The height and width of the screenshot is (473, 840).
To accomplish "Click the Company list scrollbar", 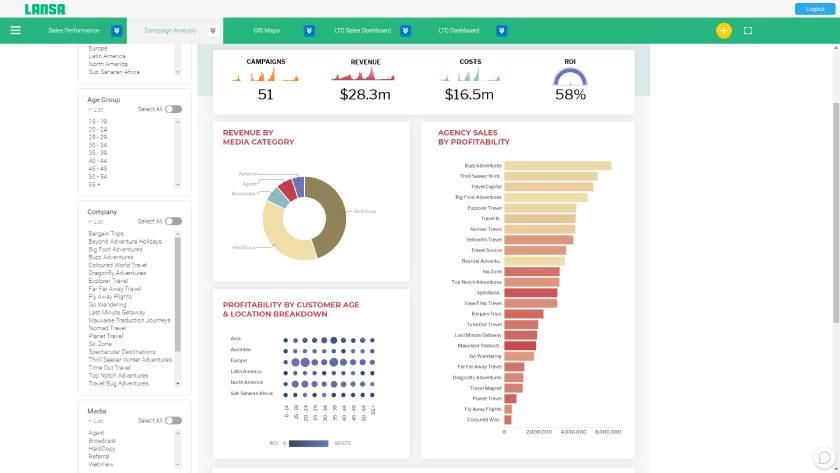I will (x=178, y=294).
